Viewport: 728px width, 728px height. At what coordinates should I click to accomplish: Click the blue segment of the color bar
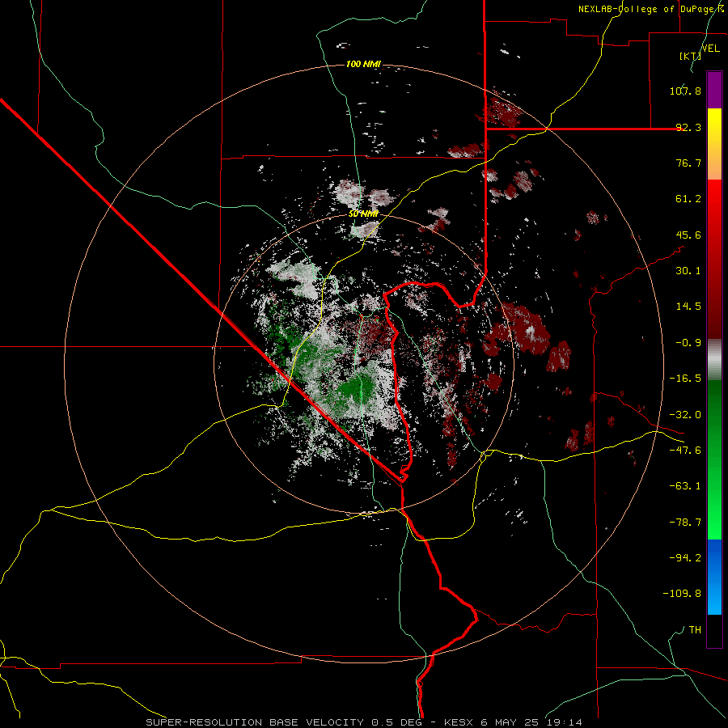(x=714, y=577)
